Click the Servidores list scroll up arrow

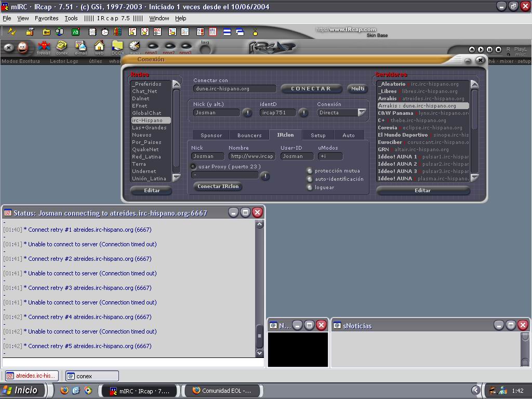coord(475,85)
